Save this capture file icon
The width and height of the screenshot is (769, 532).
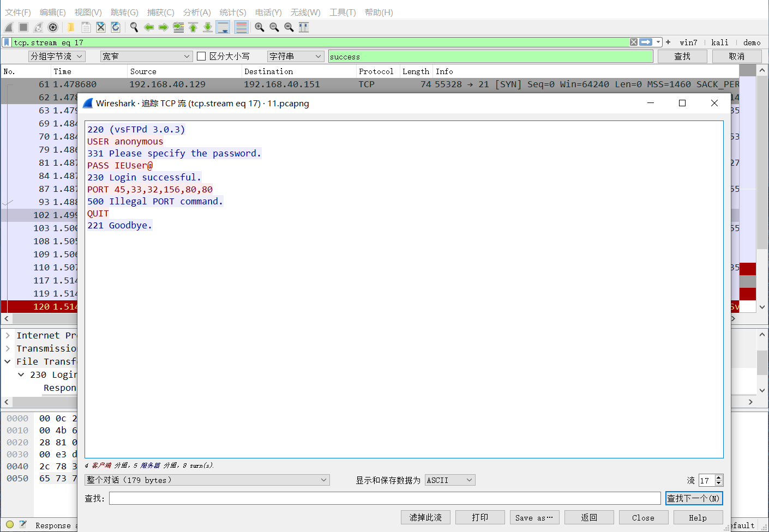(x=86, y=27)
